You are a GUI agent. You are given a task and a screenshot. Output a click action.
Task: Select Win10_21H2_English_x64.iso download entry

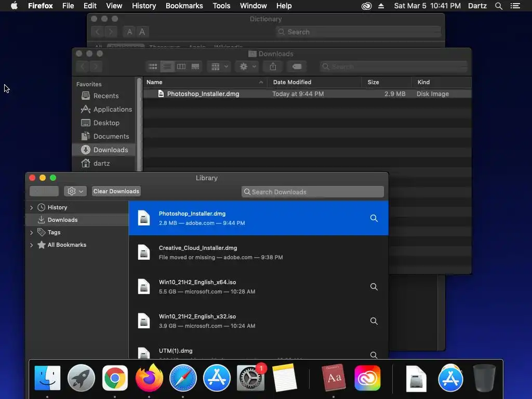(259, 287)
